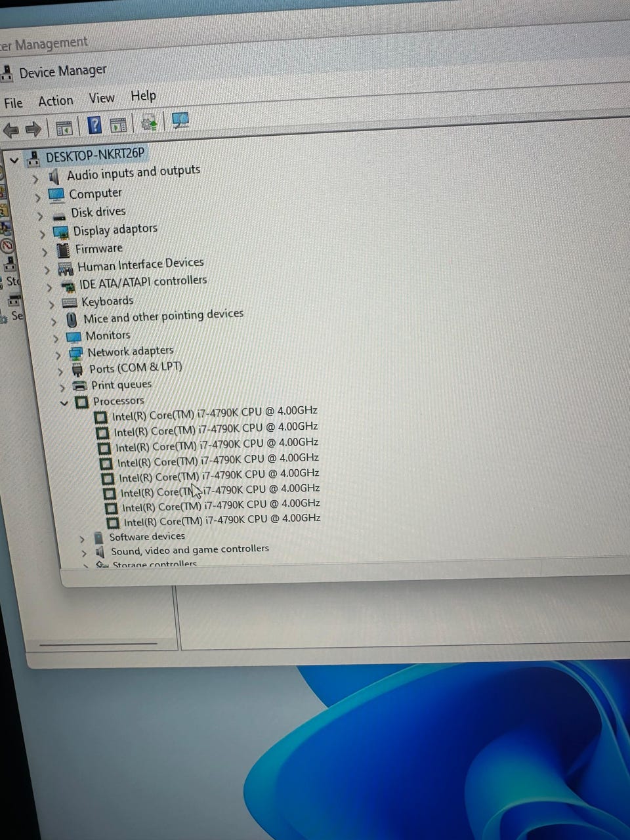Select the Network adapters category icon
This screenshot has width=630, height=840.
[x=76, y=353]
